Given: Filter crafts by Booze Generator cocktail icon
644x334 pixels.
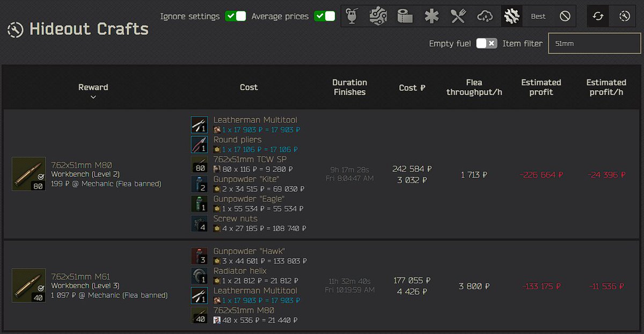Looking at the screenshot, I should 352,16.
